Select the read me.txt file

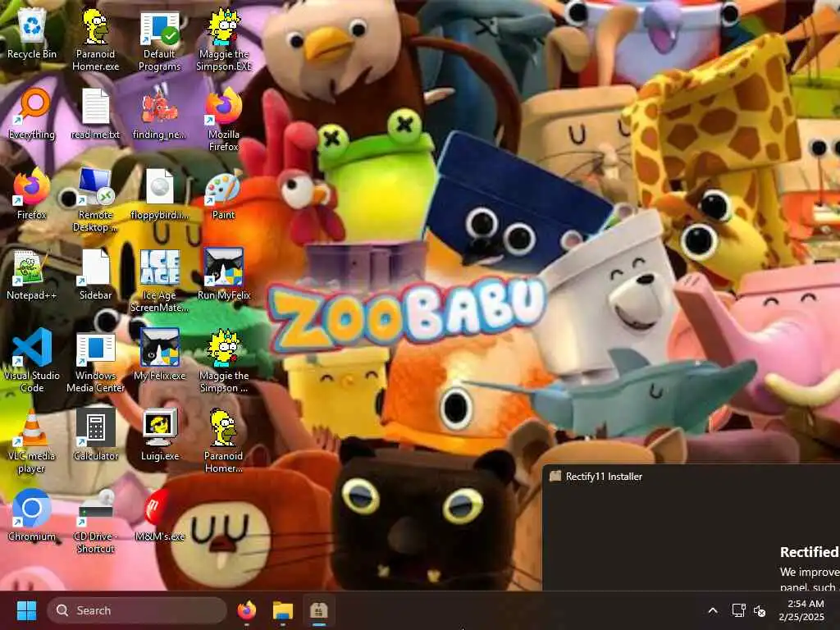tap(95, 113)
